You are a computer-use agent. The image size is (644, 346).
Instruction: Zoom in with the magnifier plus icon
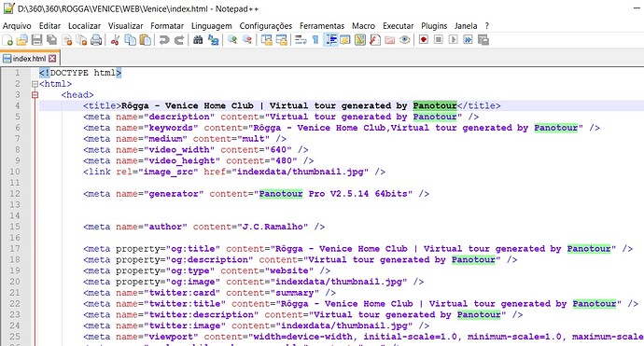232,40
